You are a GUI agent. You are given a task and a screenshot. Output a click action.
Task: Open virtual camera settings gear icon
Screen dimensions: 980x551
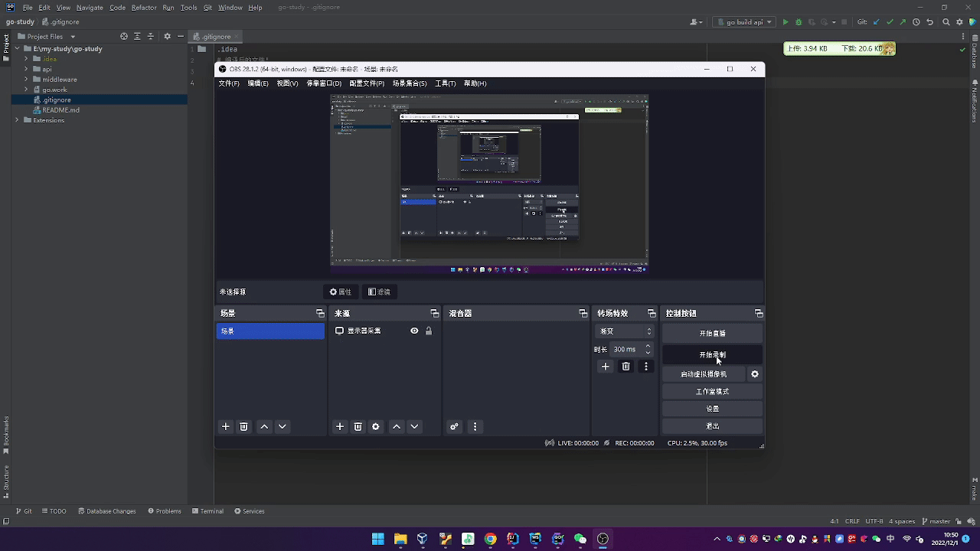coord(754,374)
